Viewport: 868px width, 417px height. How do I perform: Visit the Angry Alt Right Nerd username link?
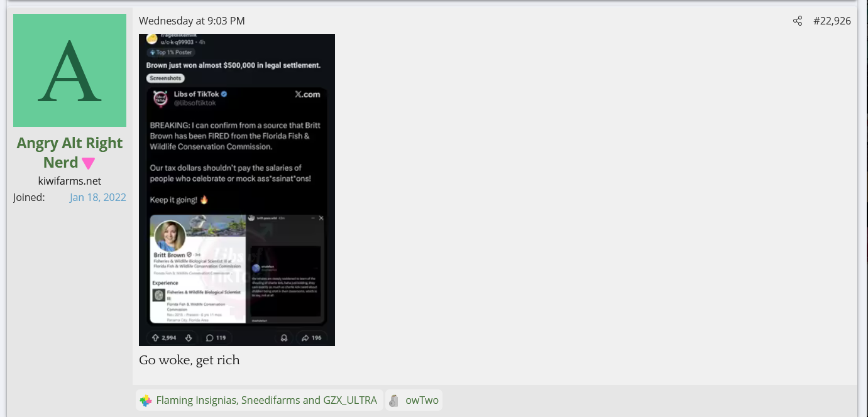coord(70,153)
